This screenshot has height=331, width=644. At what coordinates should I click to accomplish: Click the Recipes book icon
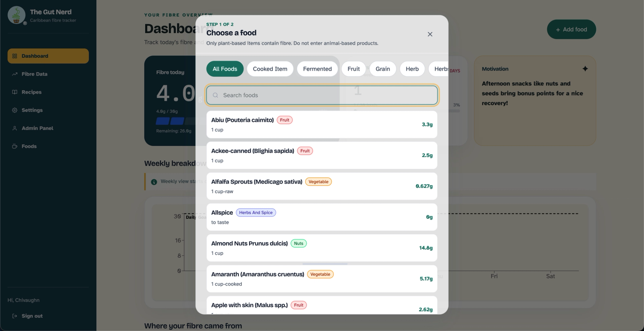15,92
